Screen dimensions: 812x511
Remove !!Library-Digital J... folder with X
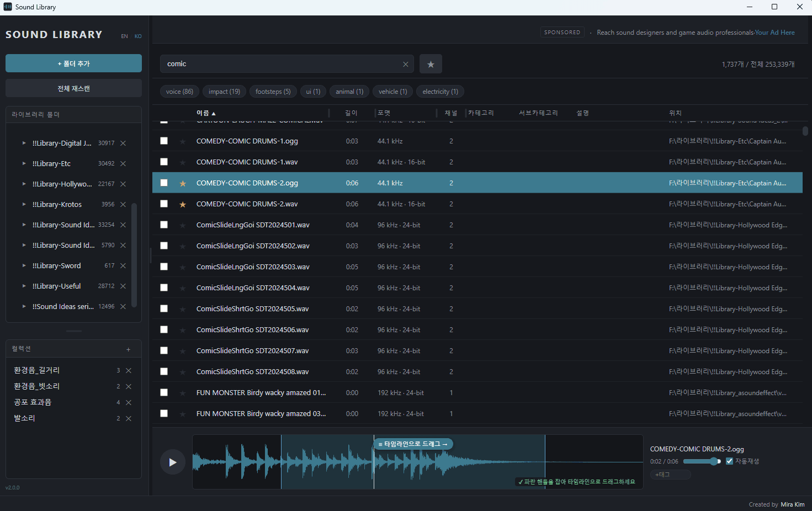[x=123, y=143]
